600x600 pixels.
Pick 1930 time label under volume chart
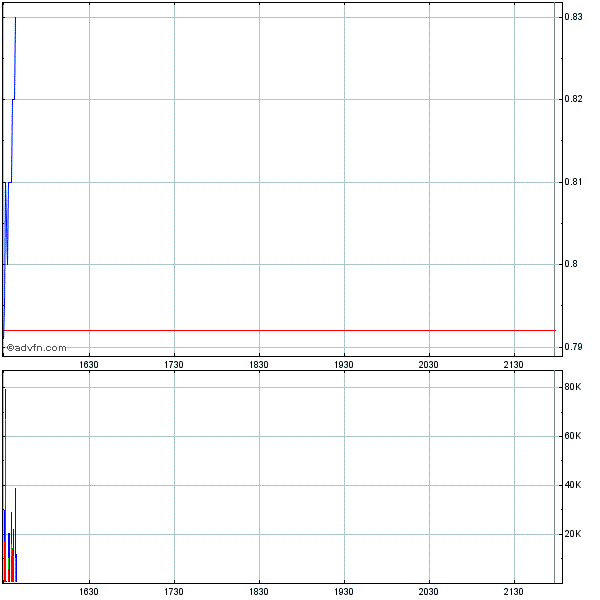(x=344, y=592)
